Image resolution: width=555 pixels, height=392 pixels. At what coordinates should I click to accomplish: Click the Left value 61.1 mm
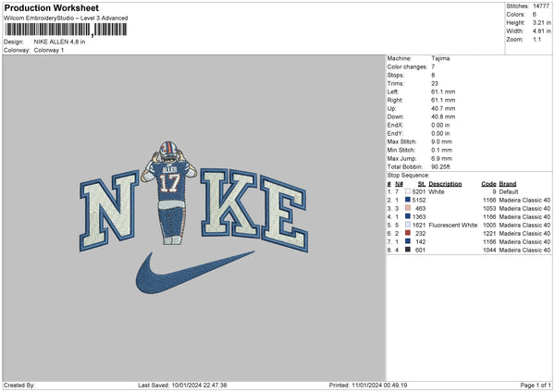coord(443,92)
